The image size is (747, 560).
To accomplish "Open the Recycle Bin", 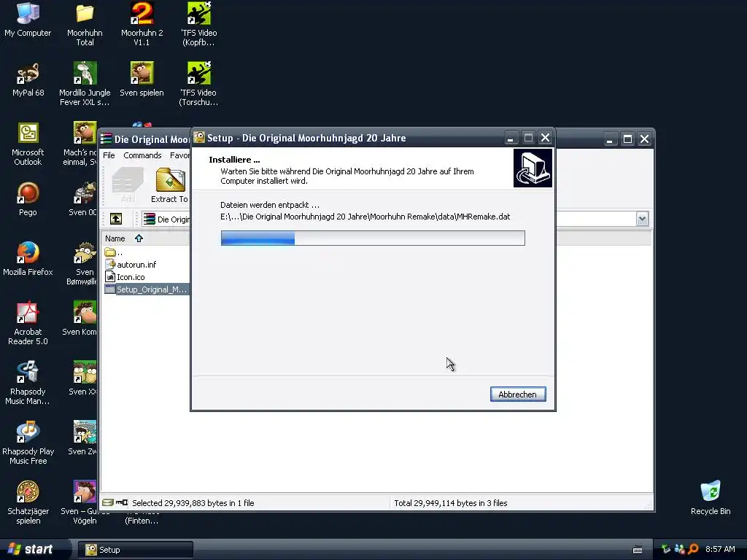I will coord(711,498).
